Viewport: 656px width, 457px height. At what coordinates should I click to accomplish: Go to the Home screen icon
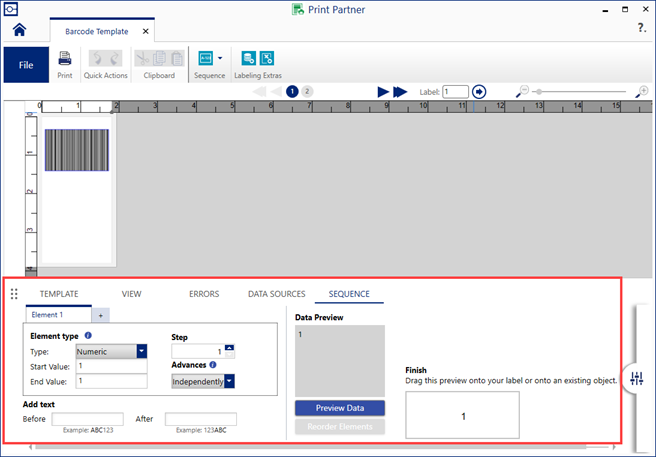click(x=19, y=30)
